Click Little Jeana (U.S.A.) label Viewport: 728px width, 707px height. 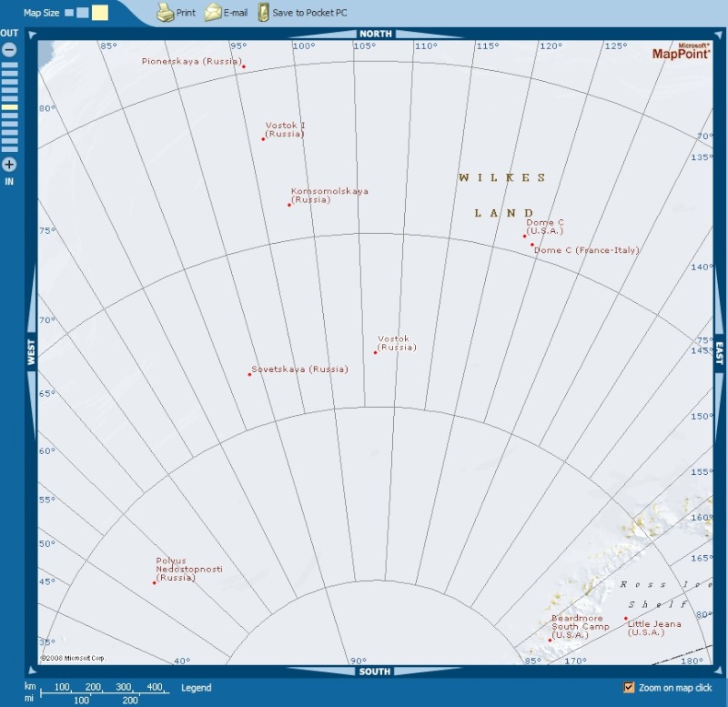pos(654,628)
